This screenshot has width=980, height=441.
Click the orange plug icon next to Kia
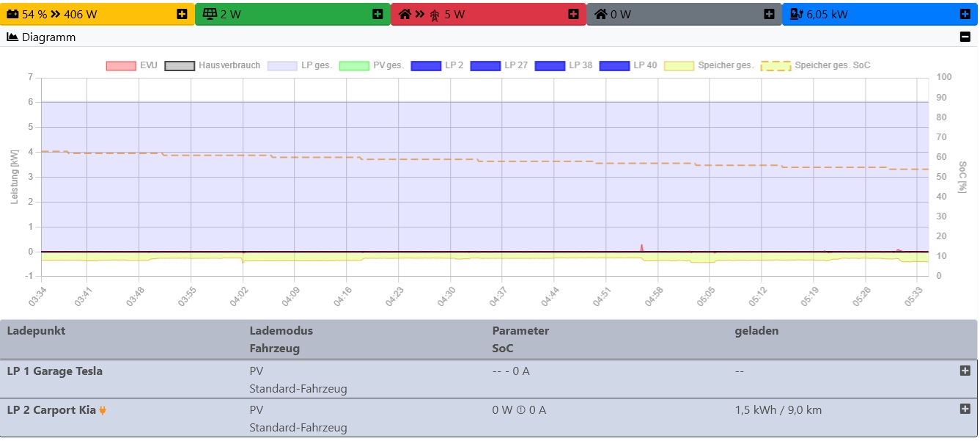(x=103, y=410)
